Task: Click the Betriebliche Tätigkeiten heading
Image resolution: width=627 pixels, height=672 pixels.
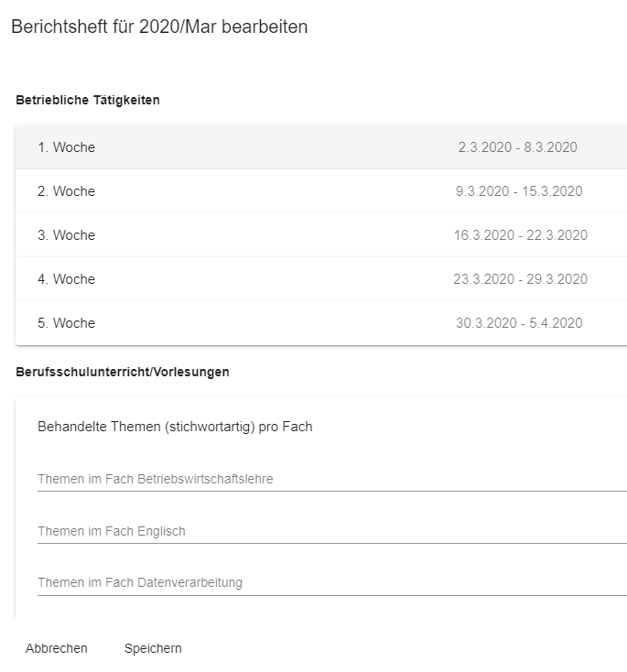Action: [x=88, y=100]
